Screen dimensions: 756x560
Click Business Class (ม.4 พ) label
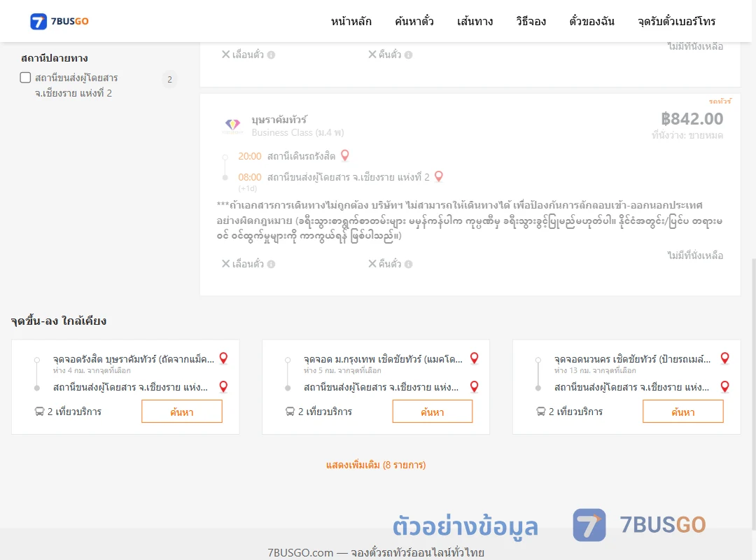(298, 132)
